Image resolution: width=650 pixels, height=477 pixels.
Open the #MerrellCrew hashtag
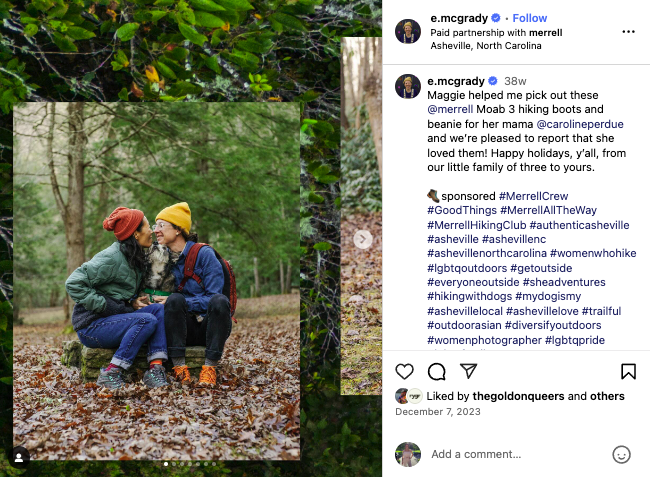535,196
